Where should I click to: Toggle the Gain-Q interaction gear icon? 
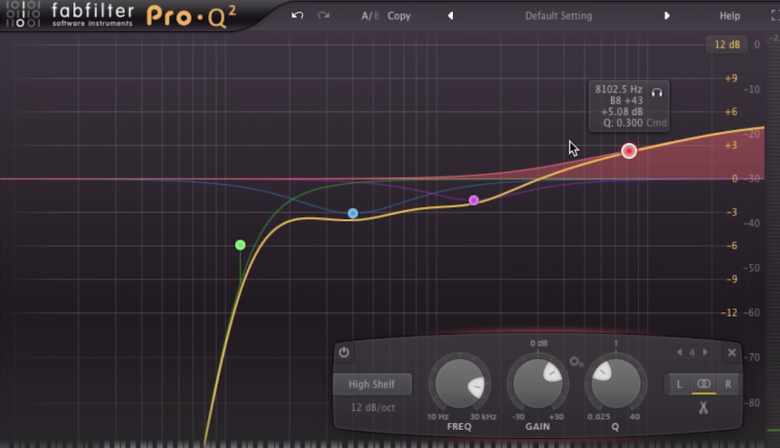pyautogui.click(x=576, y=361)
